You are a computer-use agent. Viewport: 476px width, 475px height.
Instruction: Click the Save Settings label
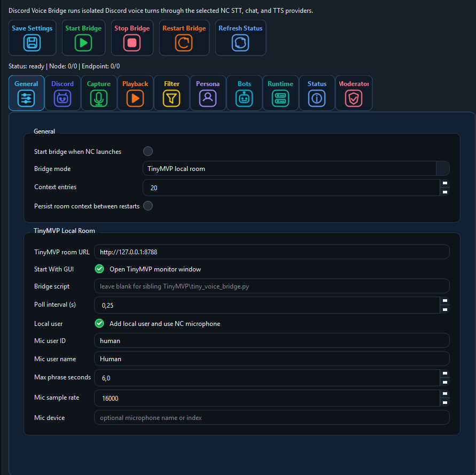pos(32,28)
